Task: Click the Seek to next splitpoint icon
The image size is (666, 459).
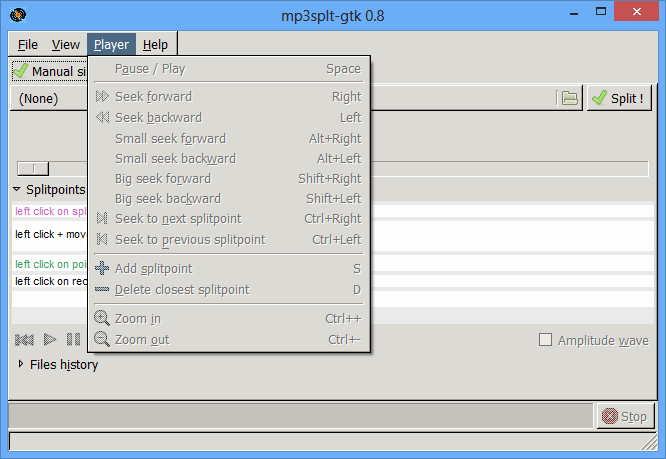Action: [x=102, y=218]
